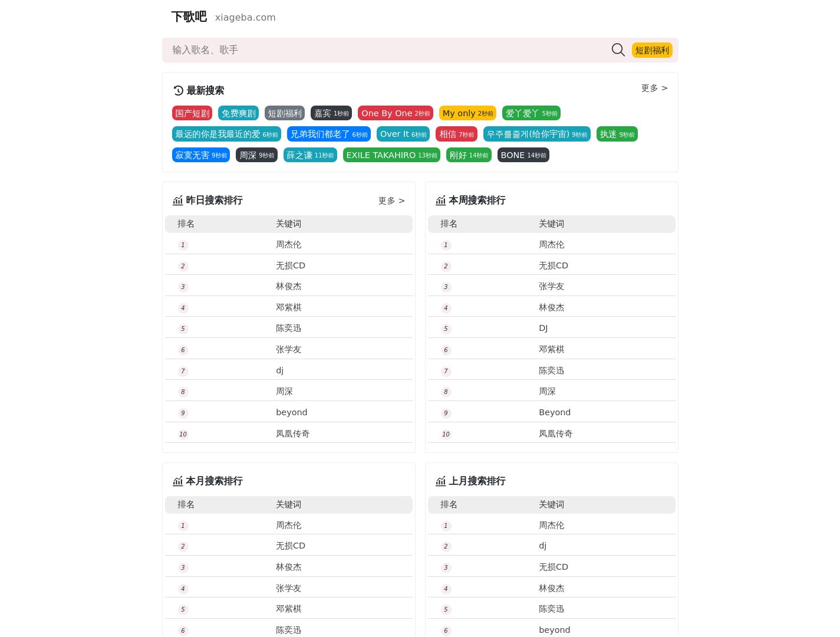Select the 执迷 search tag
The image size is (840, 637).
pyautogui.click(x=617, y=134)
